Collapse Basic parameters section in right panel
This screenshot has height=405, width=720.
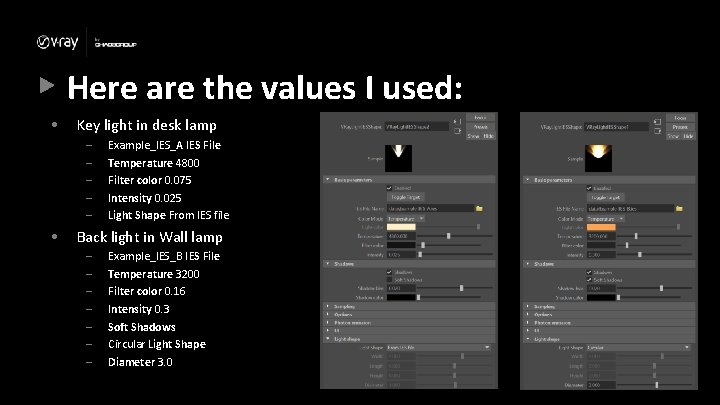click(609, 180)
